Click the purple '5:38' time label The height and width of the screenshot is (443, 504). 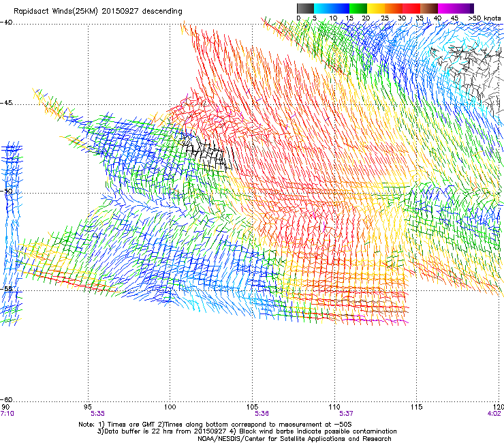[x=262, y=414]
